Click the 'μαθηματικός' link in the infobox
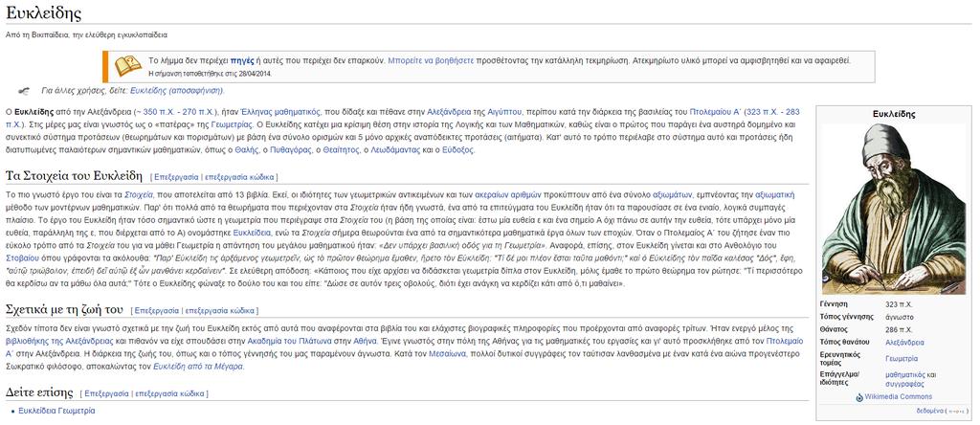The width and height of the screenshot is (980, 425). coord(905,375)
